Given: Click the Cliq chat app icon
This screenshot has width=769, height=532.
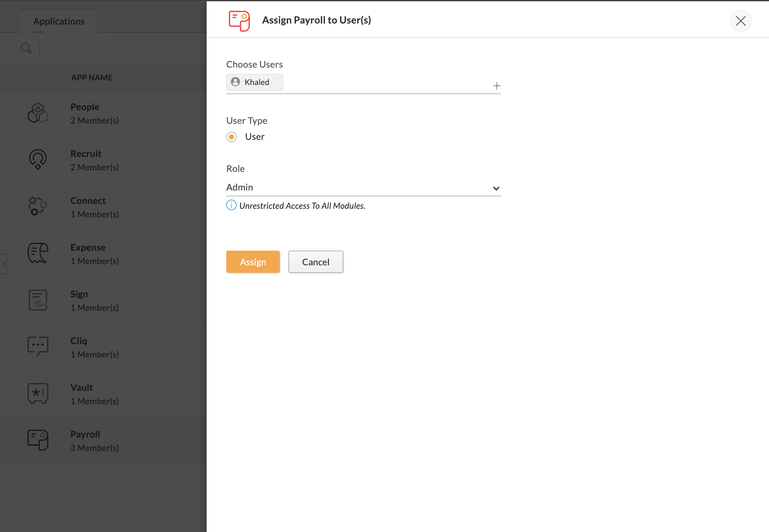Looking at the screenshot, I should click(38, 347).
